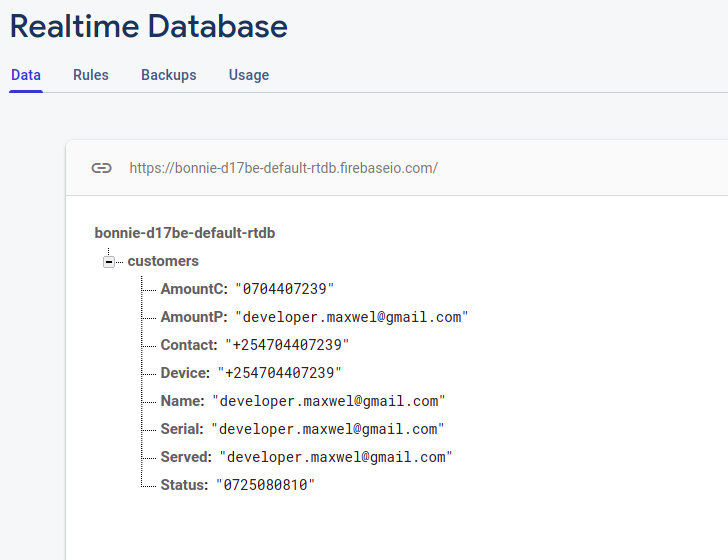Click the database URL link
728x560 pixels.
point(283,168)
